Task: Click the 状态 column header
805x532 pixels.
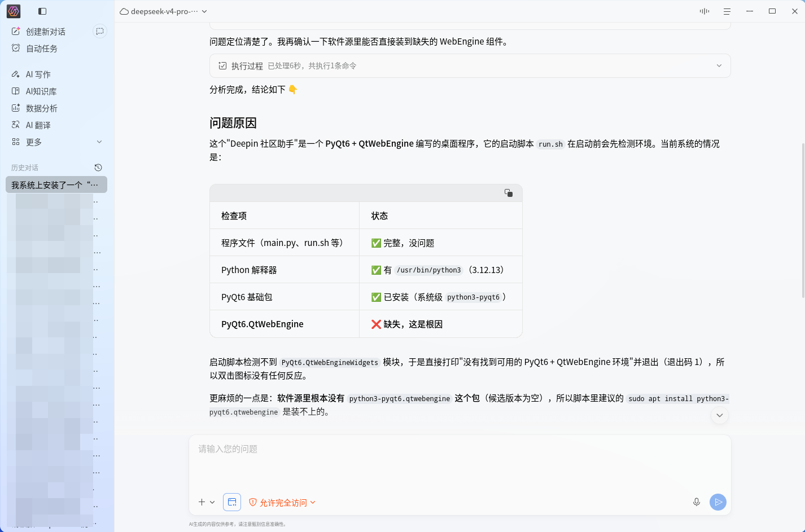Action: click(x=440, y=216)
